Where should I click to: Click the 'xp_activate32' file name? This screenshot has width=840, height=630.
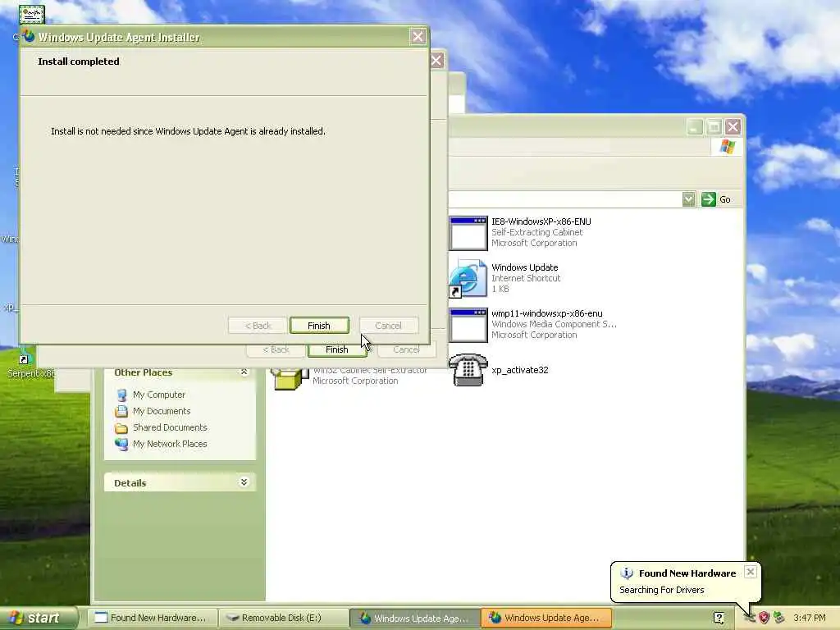coord(519,370)
